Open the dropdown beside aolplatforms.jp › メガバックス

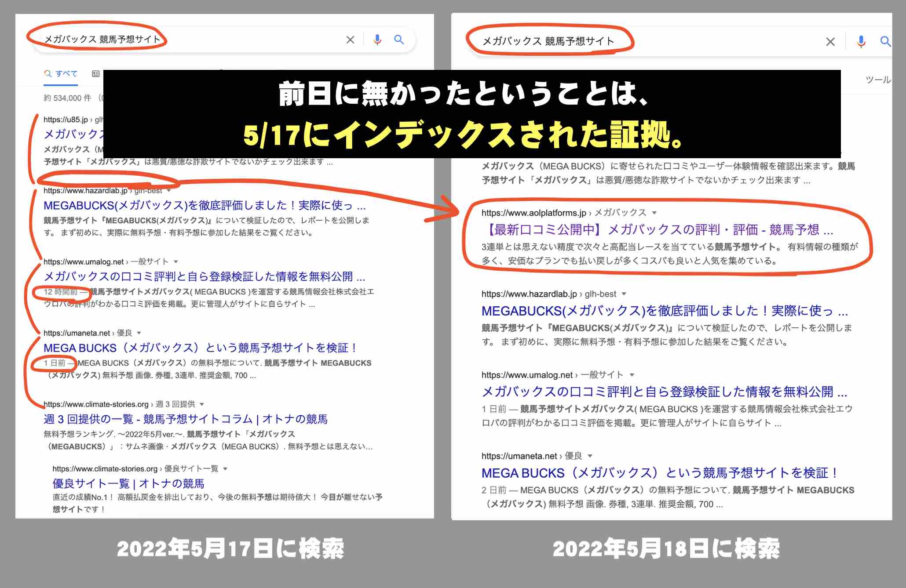(655, 212)
